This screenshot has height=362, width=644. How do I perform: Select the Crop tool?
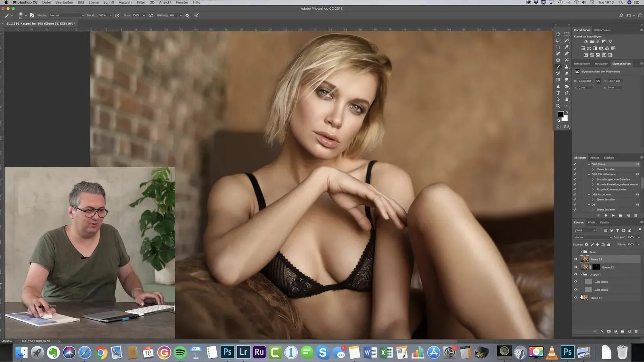tap(558, 47)
